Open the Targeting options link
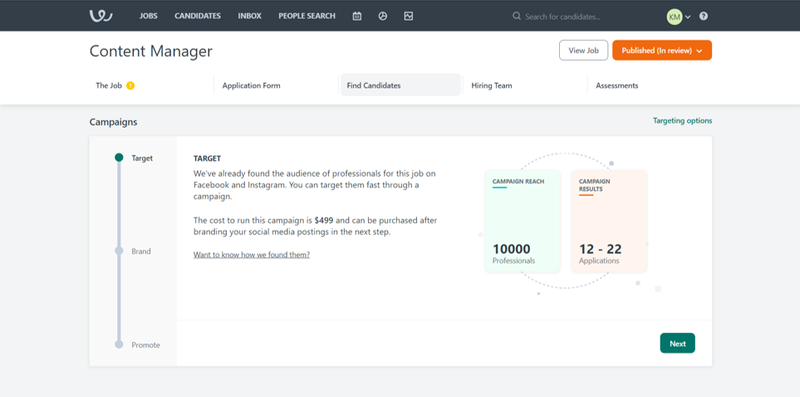 click(x=683, y=121)
